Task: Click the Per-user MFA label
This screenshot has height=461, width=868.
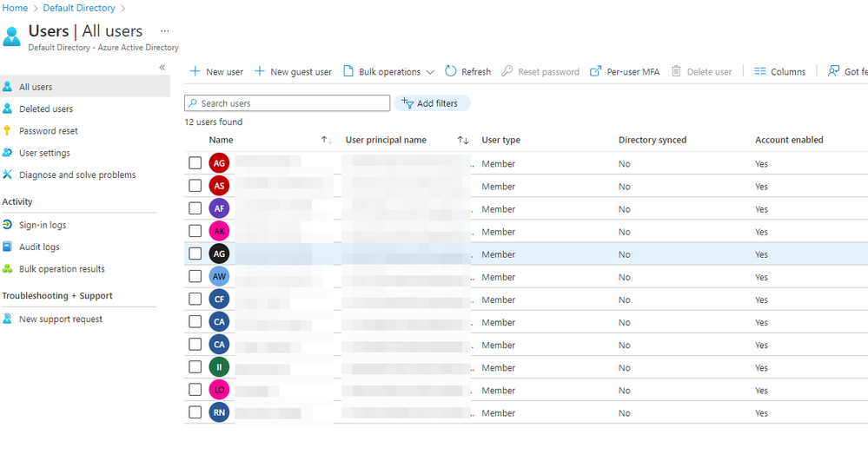Action: 633,71
